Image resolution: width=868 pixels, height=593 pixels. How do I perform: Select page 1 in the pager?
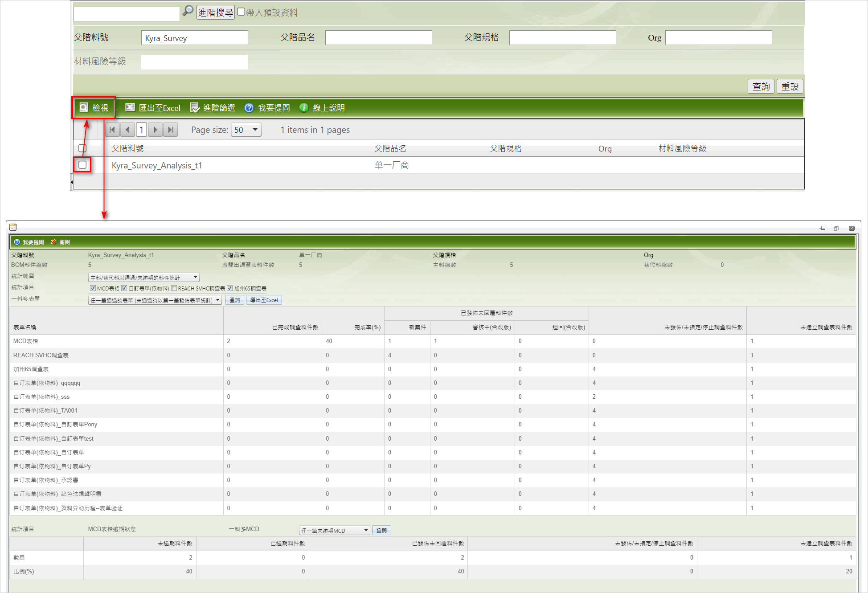tap(141, 130)
